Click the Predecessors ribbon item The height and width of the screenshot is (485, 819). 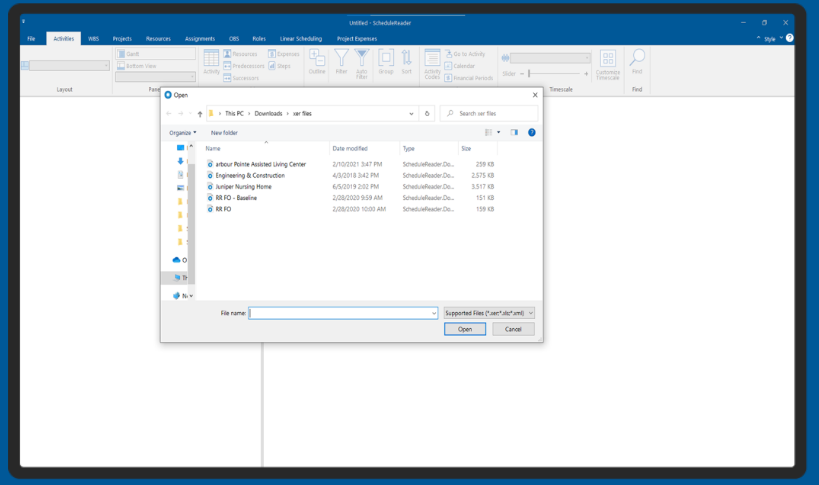pyautogui.click(x=244, y=66)
